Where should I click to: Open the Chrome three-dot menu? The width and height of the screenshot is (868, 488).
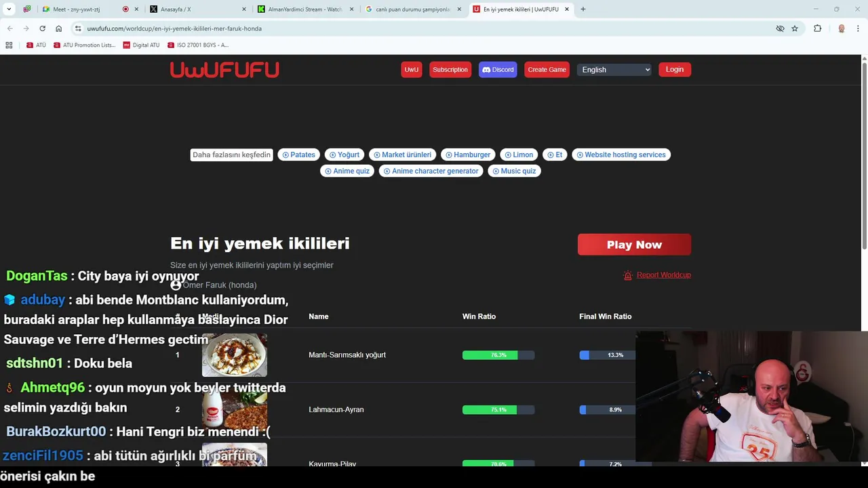point(858,28)
